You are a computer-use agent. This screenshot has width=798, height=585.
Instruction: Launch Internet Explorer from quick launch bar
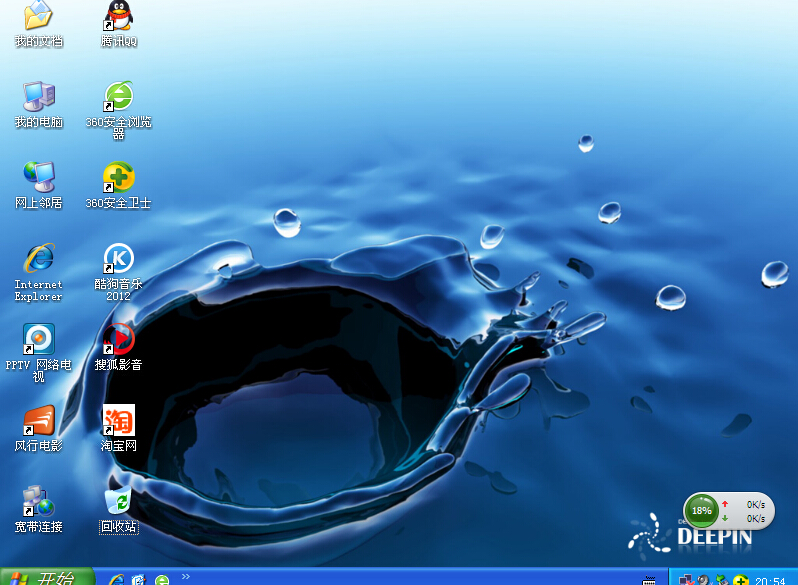(x=117, y=579)
